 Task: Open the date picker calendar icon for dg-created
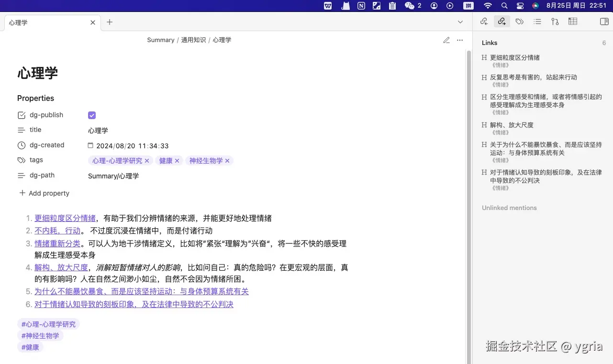pos(90,145)
